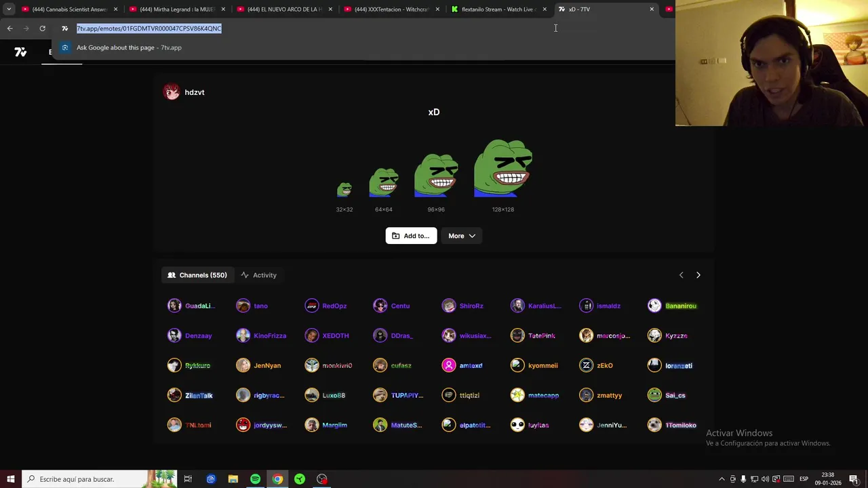Image resolution: width=868 pixels, height=488 pixels.
Task: Open the tano channel
Action: coord(252,306)
